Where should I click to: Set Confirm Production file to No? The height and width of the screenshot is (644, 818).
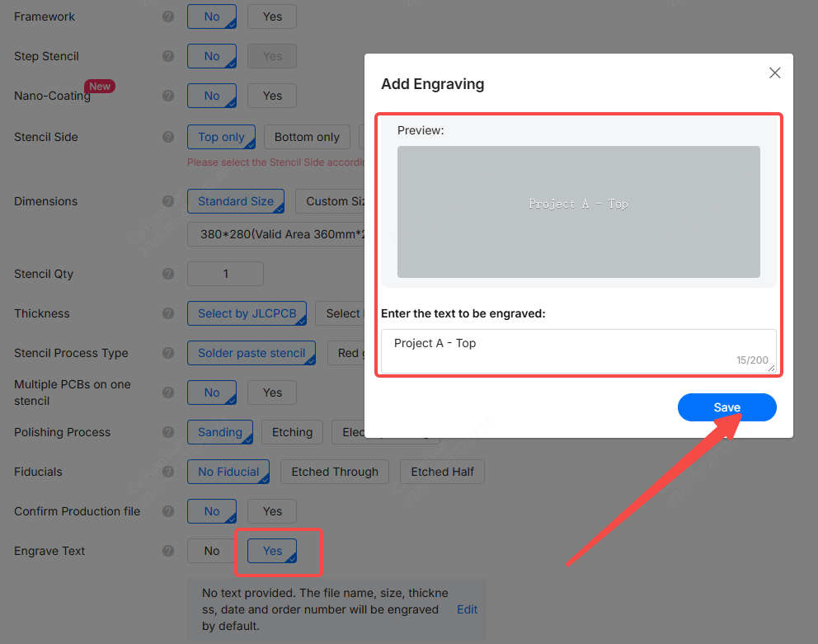coord(212,512)
